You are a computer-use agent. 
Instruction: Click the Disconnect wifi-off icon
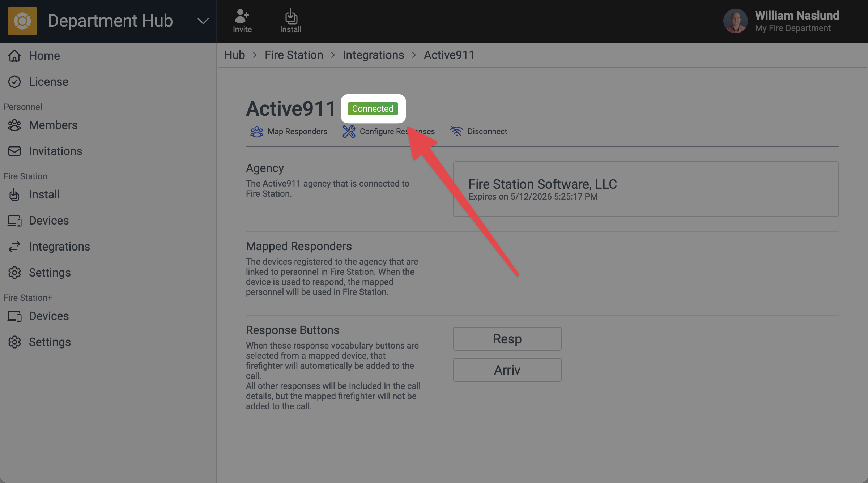456,131
